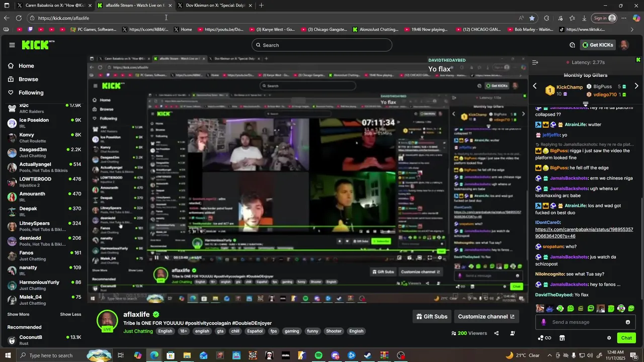The image size is (644, 362).
Task: Click the gta stream tag
Action: 220,331
